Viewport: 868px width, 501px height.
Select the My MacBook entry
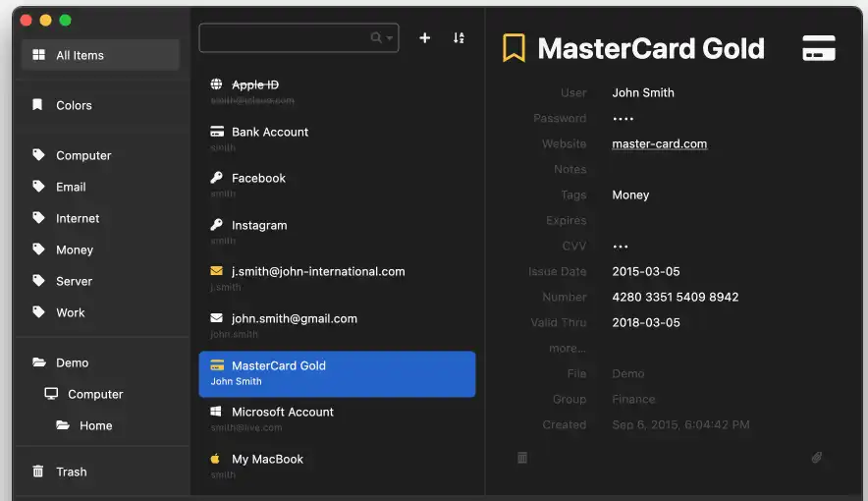pos(337,466)
